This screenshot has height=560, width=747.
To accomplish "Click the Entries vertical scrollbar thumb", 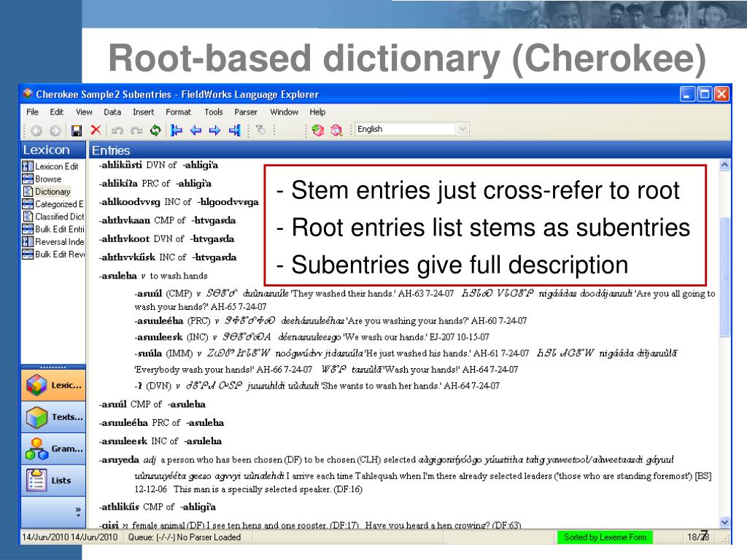I will pyautogui.click(x=724, y=276).
